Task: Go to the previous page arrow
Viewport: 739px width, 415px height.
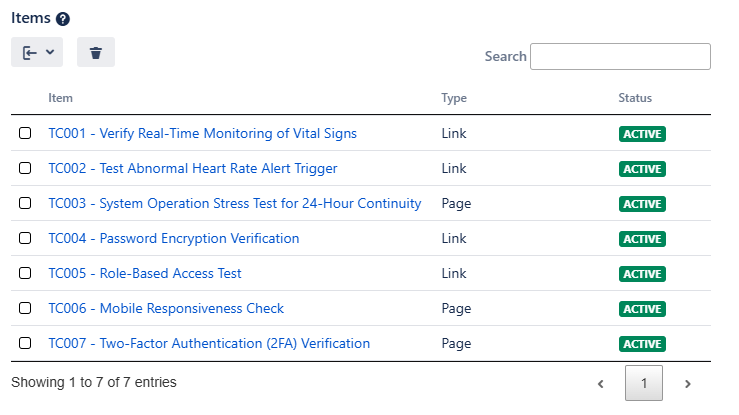Action: point(600,383)
